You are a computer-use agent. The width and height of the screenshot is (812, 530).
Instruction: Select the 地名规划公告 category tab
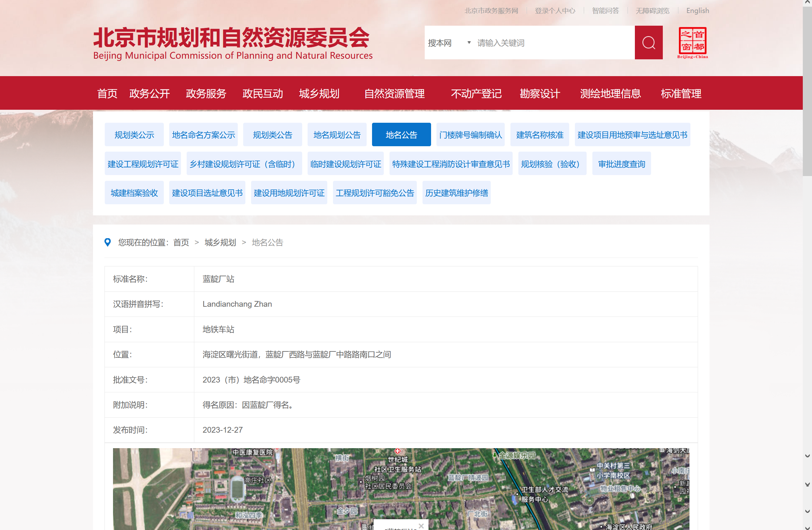pos(337,134)
